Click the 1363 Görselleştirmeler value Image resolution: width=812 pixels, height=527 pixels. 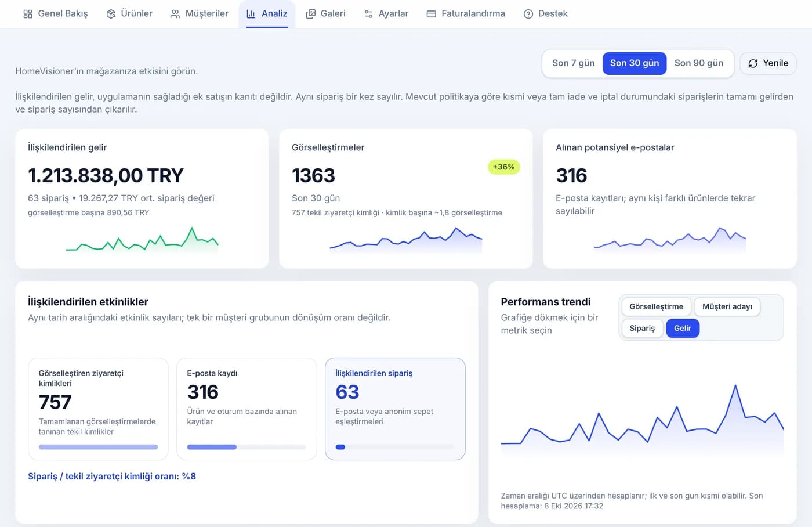pos(313,175)
